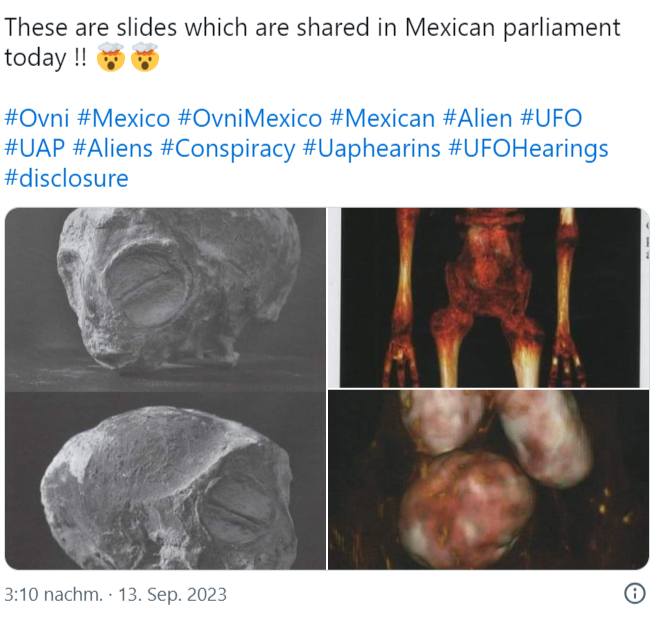
Task: Follow the #Uaphearins hashtag
Action: tap(372, 149)
